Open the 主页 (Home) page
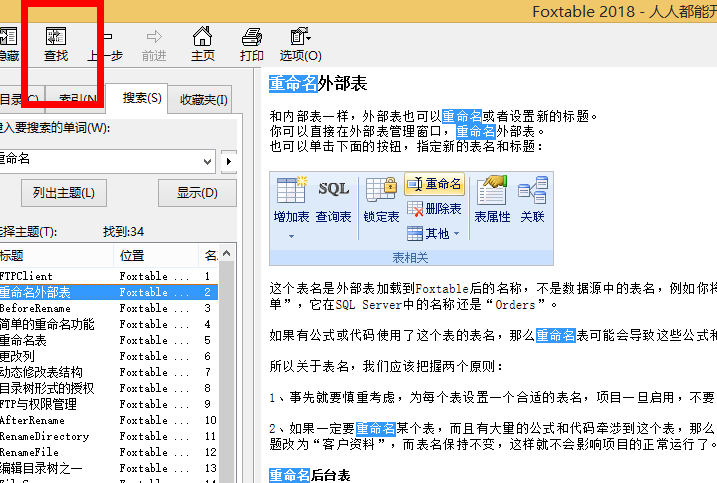This screenshot has width=717, height=483. [x=203, y=44]
